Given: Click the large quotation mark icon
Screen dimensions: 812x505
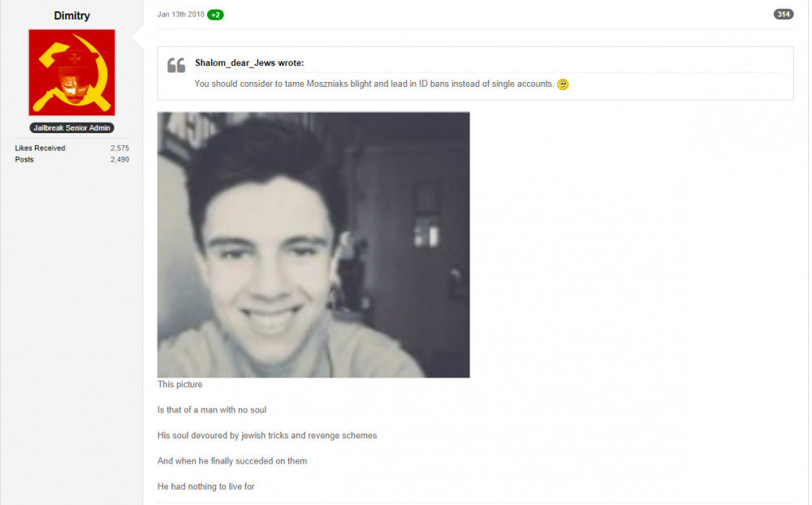Looking at the screenshot, I should (176, 65).
